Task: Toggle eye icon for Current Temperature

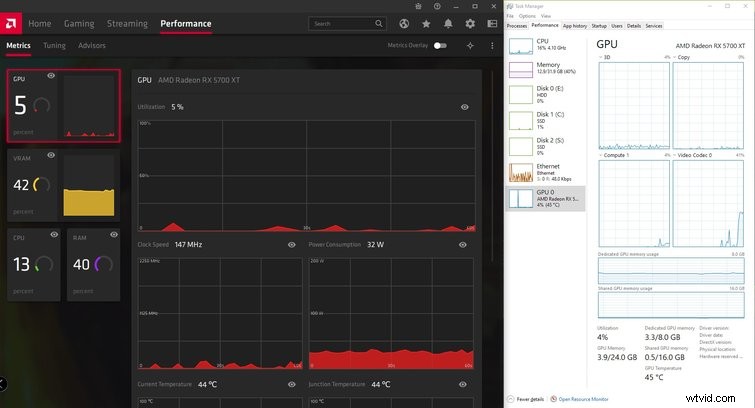Action: 292,384
